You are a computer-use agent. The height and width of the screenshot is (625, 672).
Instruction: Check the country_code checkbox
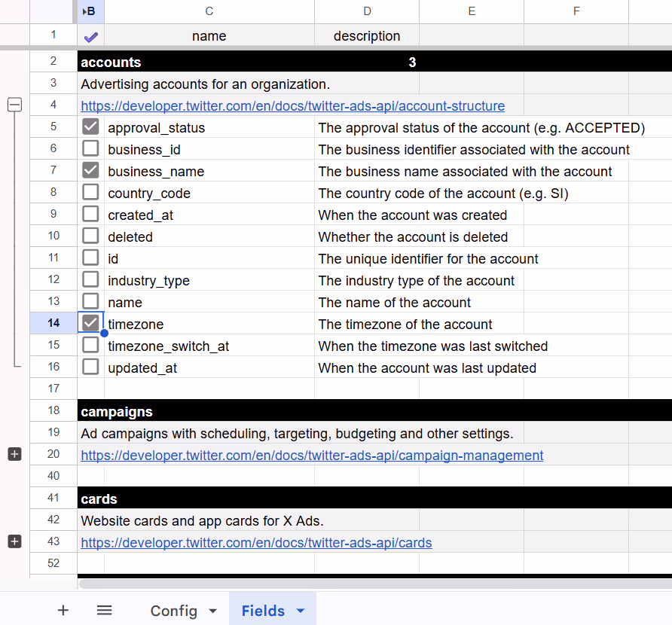[x=90, y=192]
